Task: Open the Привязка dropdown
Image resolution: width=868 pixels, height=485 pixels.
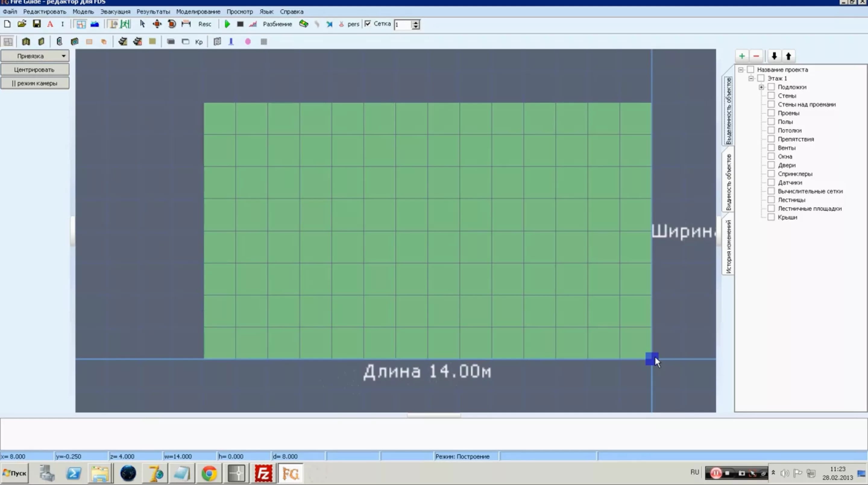Action: point(35,56)
